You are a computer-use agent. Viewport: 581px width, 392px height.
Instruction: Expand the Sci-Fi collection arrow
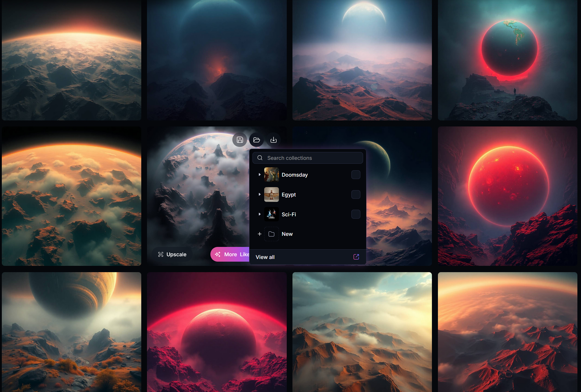[259, 214]
